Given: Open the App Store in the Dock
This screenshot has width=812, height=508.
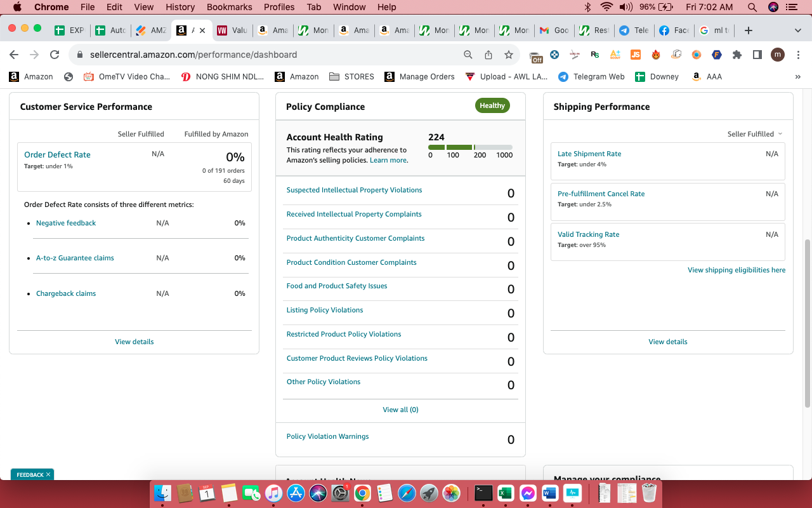Looking at the screenshot, I should [296, 493].
